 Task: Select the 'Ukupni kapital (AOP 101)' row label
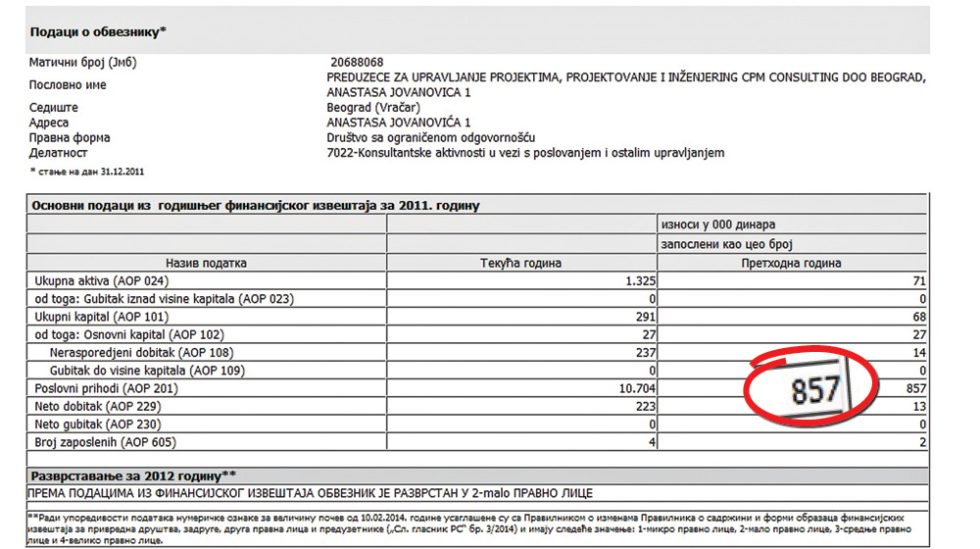click(102, 317)
